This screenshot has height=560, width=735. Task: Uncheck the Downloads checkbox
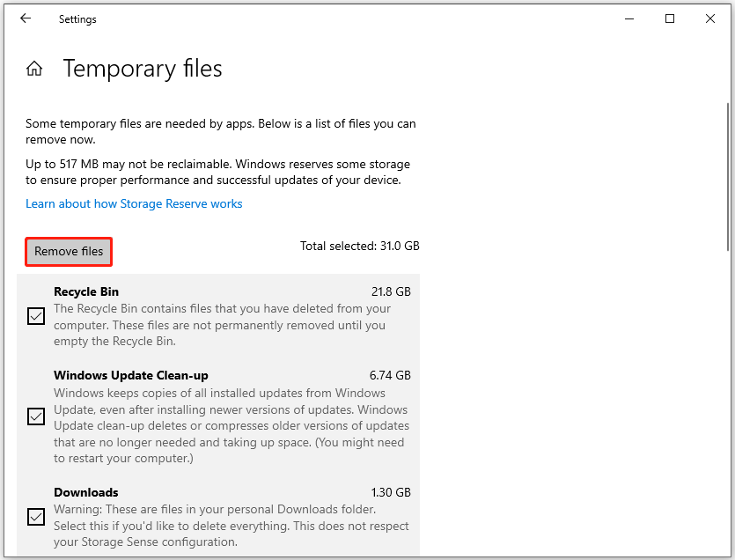tap(35, 517)
